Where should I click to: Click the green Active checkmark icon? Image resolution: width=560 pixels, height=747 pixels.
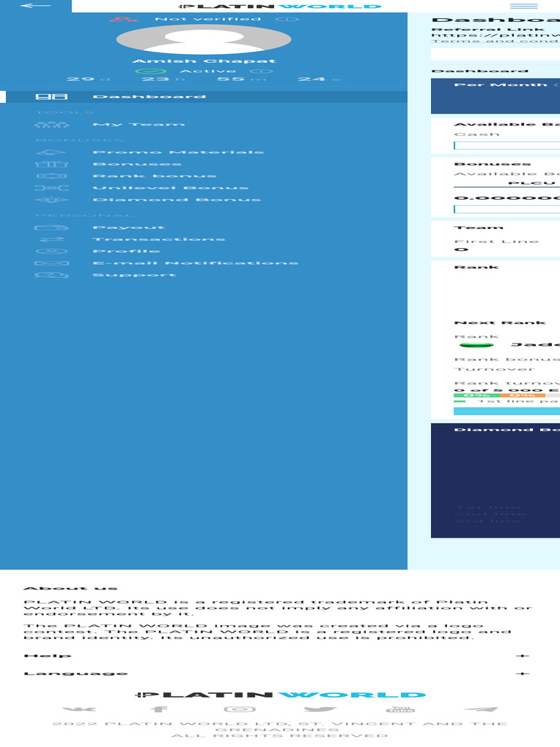(x=150, y=71)
